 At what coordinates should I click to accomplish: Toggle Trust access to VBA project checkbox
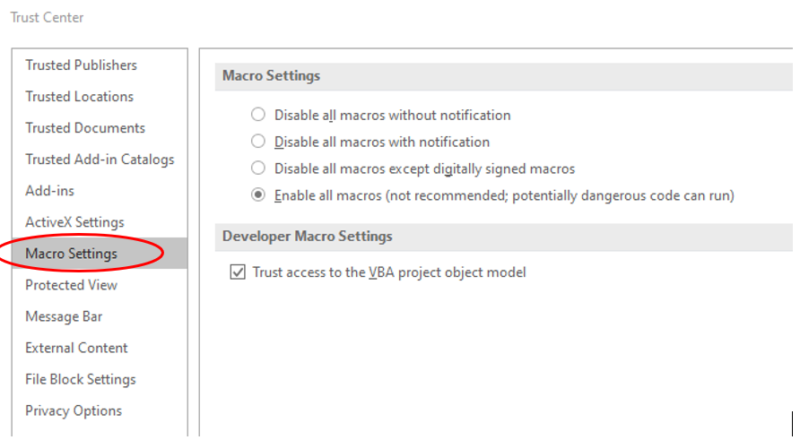tap(238, 272)
